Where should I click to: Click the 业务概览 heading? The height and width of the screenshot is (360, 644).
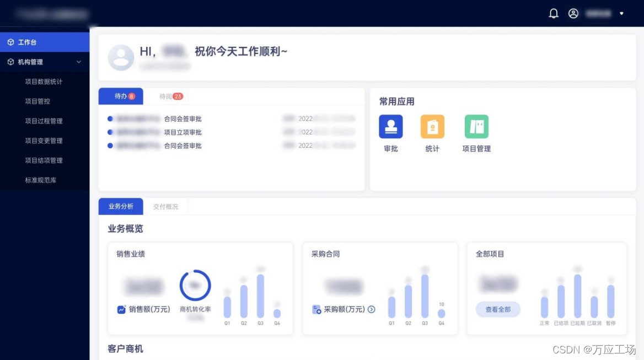coord(125,229)
